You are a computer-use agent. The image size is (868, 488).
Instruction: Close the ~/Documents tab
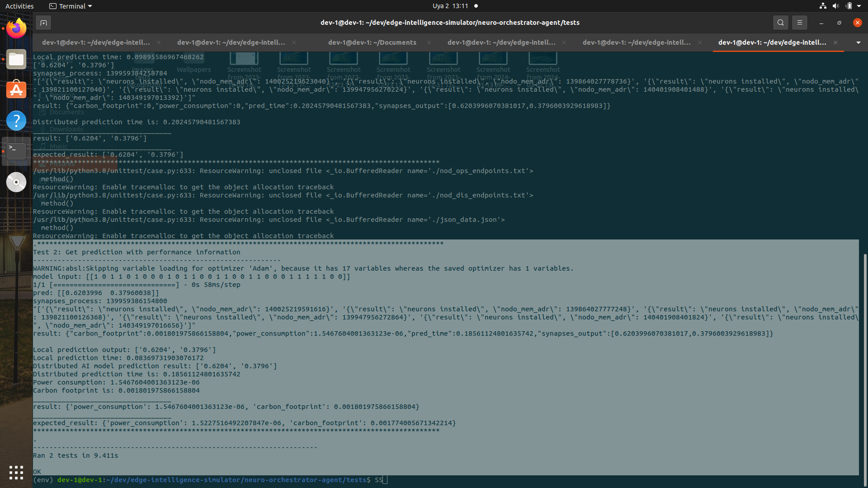click(x=429, y=42)
